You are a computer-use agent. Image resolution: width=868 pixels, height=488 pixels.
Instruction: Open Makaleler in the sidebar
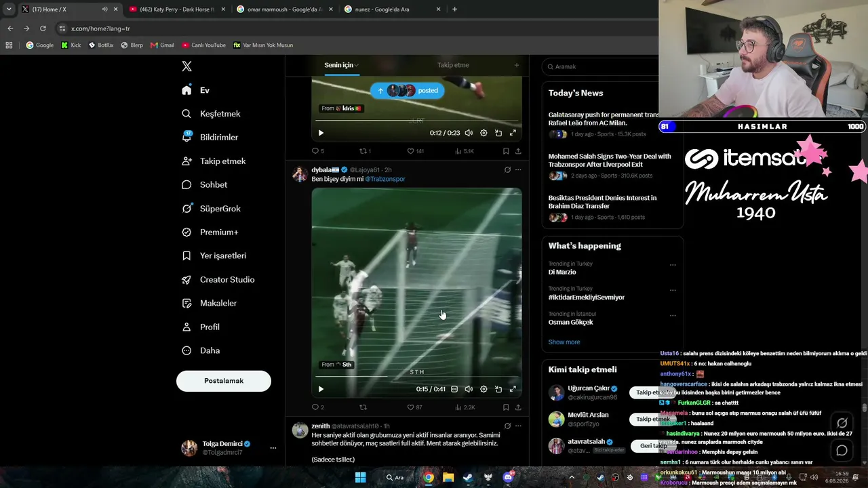click(x=209, y=304)
